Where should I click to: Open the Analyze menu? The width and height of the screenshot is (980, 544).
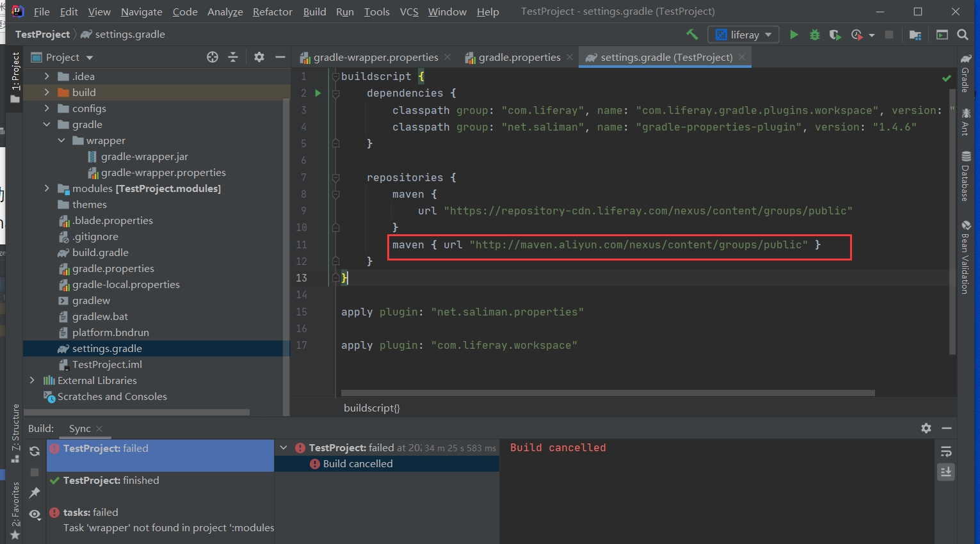(225, 12)
